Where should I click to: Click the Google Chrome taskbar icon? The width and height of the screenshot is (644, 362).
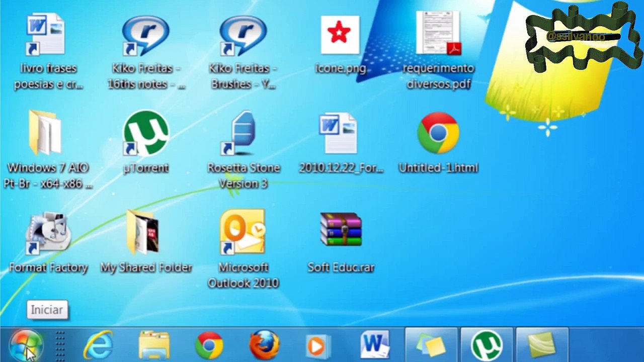(x=209, y=345)
